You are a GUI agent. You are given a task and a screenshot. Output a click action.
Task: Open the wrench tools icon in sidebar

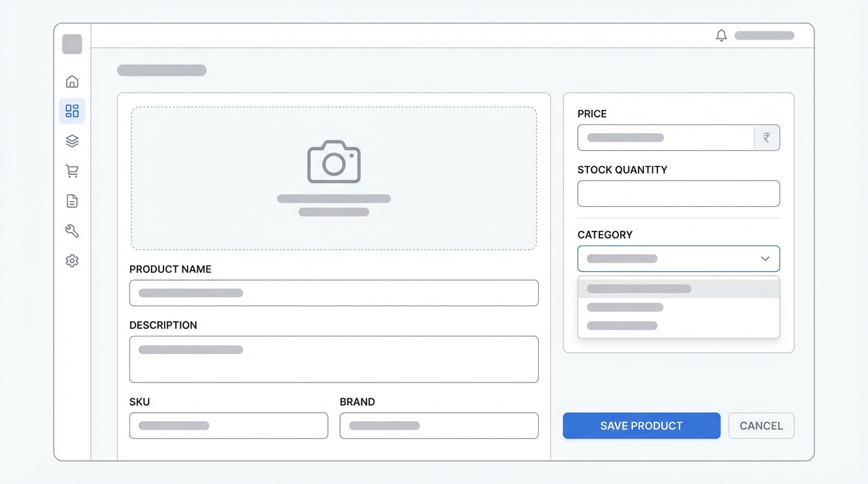point(72,231)
